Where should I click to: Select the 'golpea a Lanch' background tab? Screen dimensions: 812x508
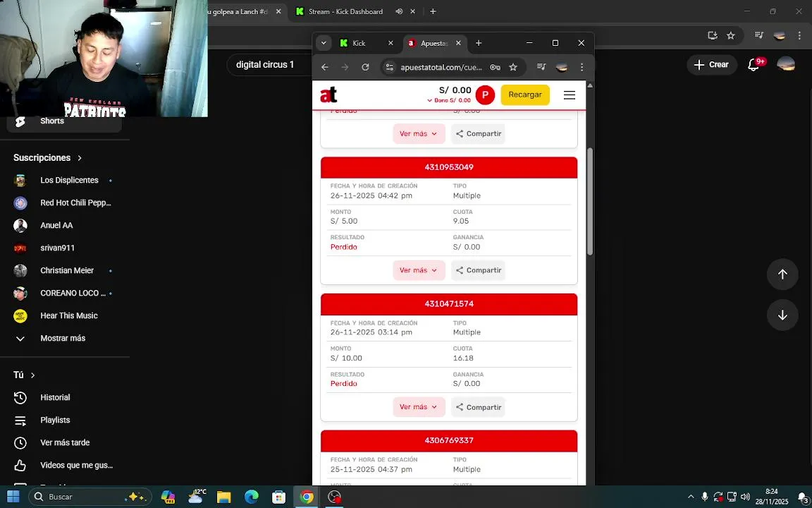pyautogui.click(x=236, y=11)
